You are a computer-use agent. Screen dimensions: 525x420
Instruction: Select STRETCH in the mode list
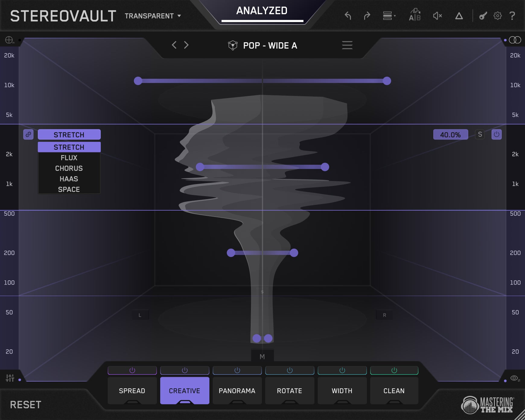point(69,147)
